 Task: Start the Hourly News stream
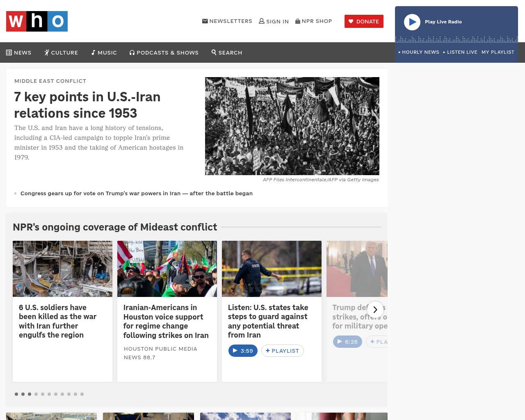click(x=419, y=52)
